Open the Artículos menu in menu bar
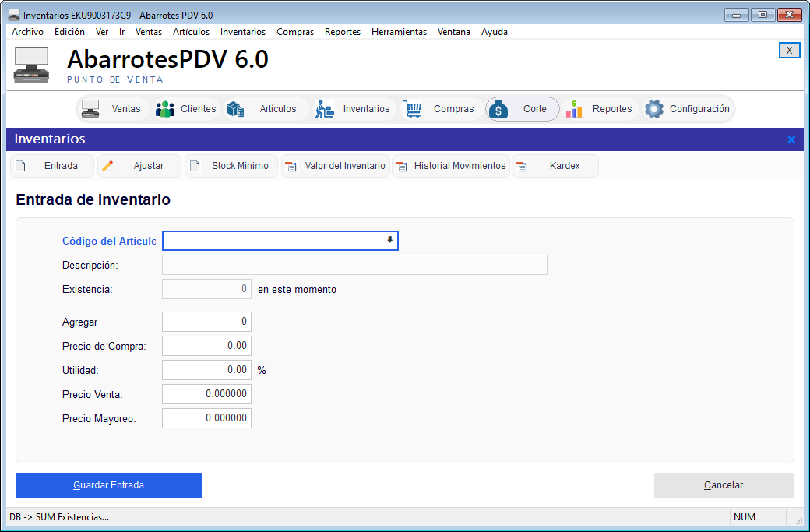The height and width of the screenshot is (532, 810). pyautogui.click(x=191, y=32)
